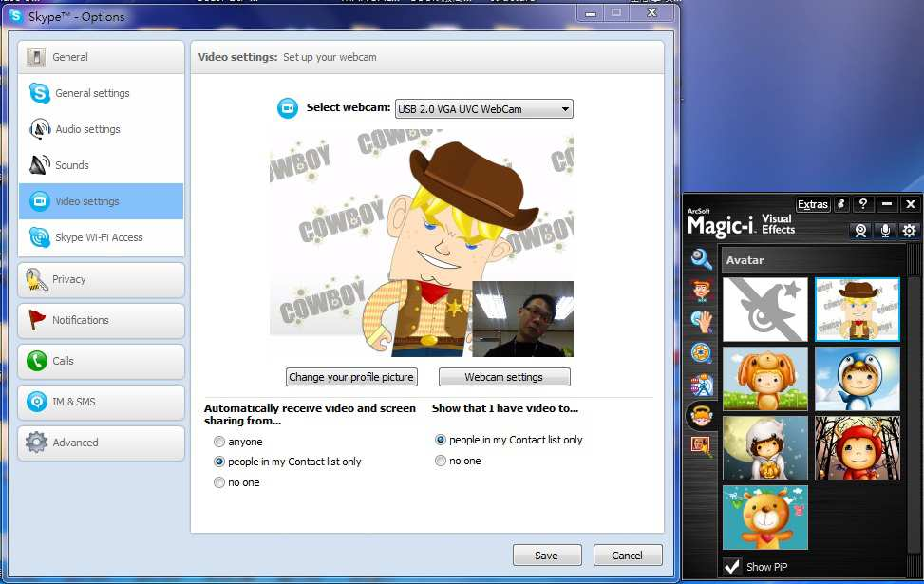Minimize the Magic-i window
Image resolution: width=924 pixels, height=584 pixels.
tap(887, 204)
